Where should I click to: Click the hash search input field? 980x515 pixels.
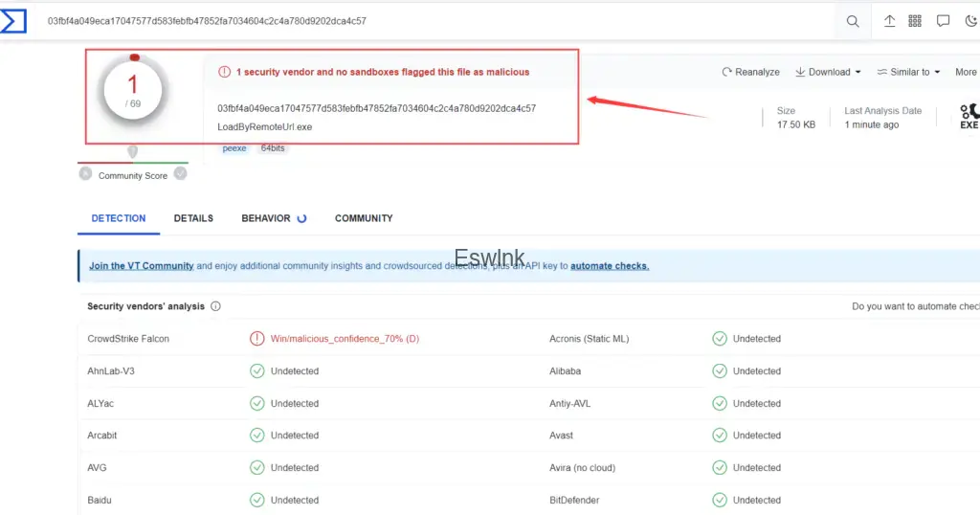431,21
